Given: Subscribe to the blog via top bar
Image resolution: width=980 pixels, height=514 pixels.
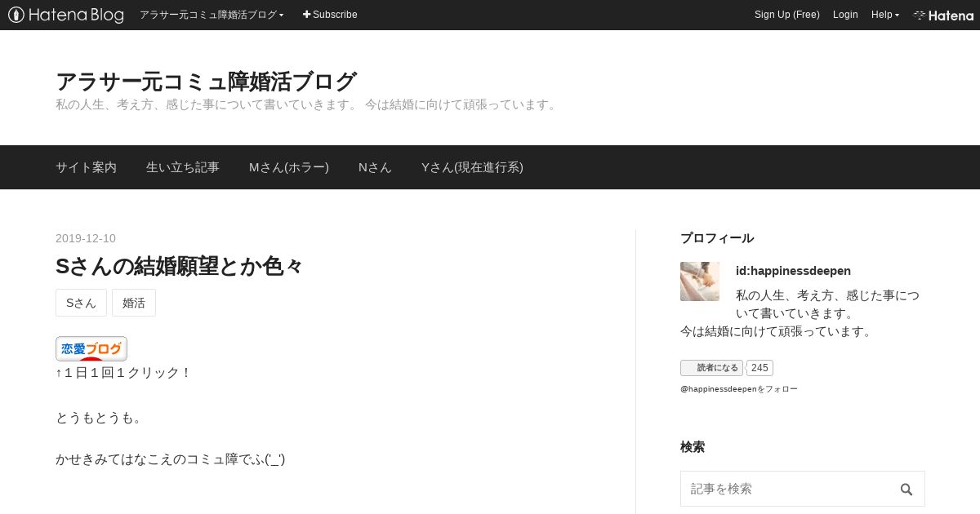Looking at the screenshot, I should 330,15.
